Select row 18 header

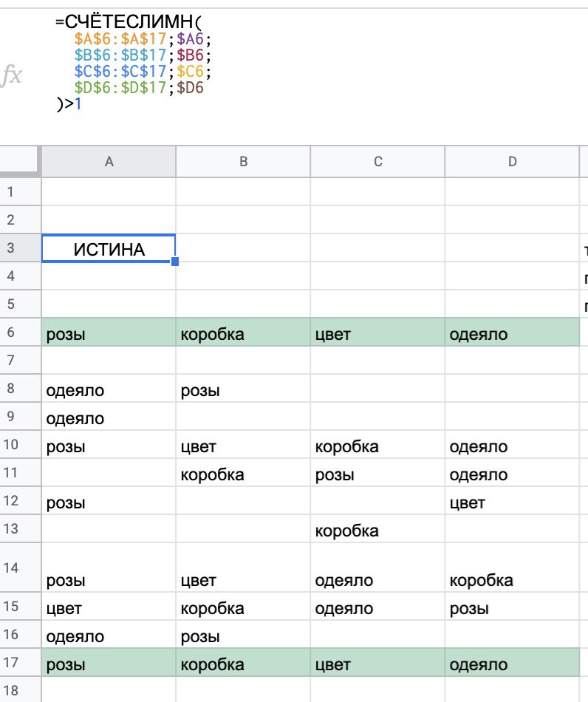[20, 690]
